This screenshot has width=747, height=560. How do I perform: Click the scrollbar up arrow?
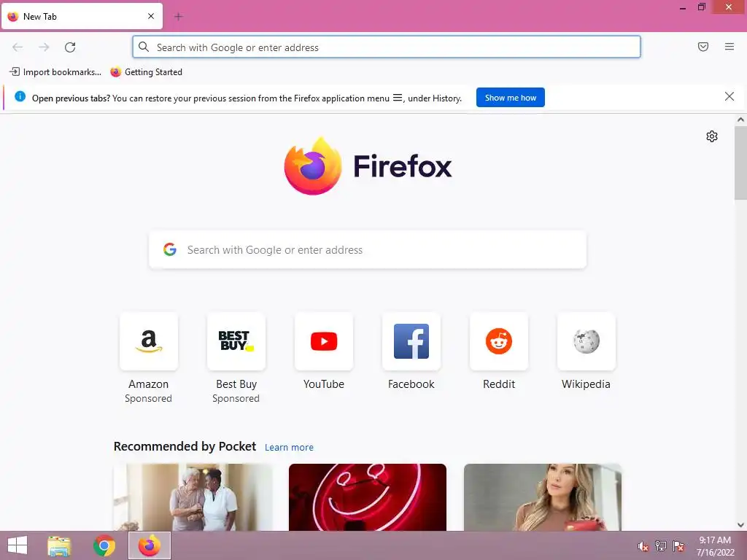click(740, 120)
